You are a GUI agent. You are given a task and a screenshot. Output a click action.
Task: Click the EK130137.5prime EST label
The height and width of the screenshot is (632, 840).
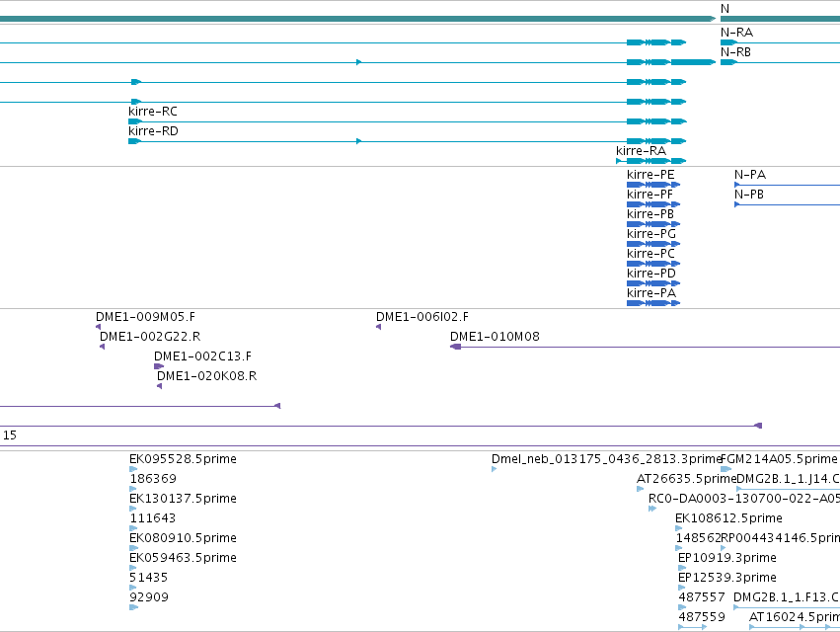pos(183,499)
